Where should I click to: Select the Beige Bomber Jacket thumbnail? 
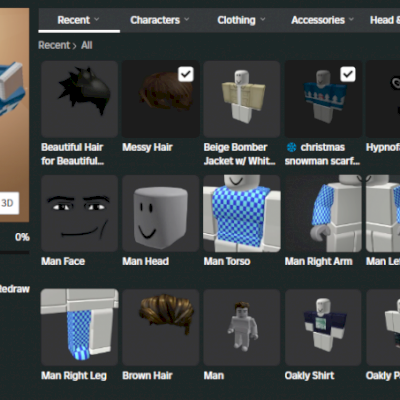(x=242, y=99)
